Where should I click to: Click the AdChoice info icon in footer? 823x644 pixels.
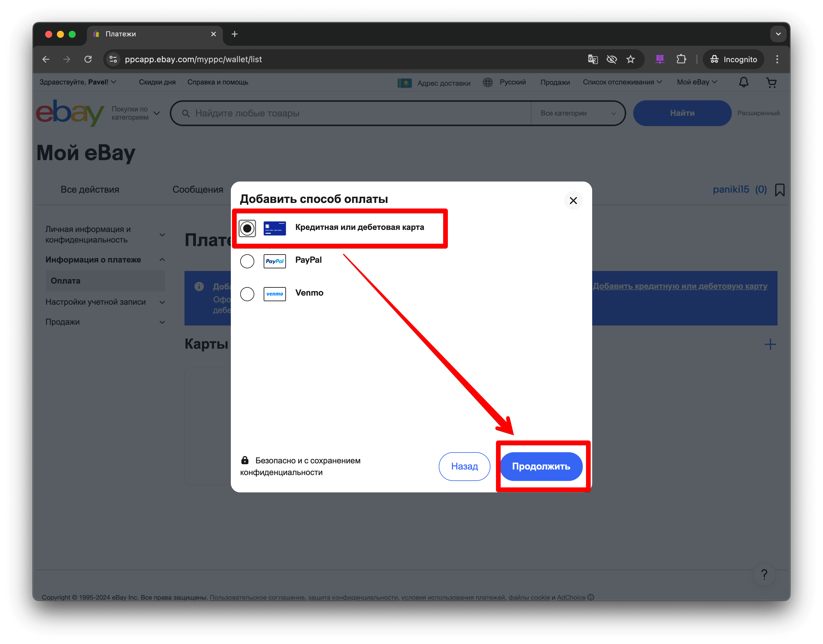pos(591,597)
